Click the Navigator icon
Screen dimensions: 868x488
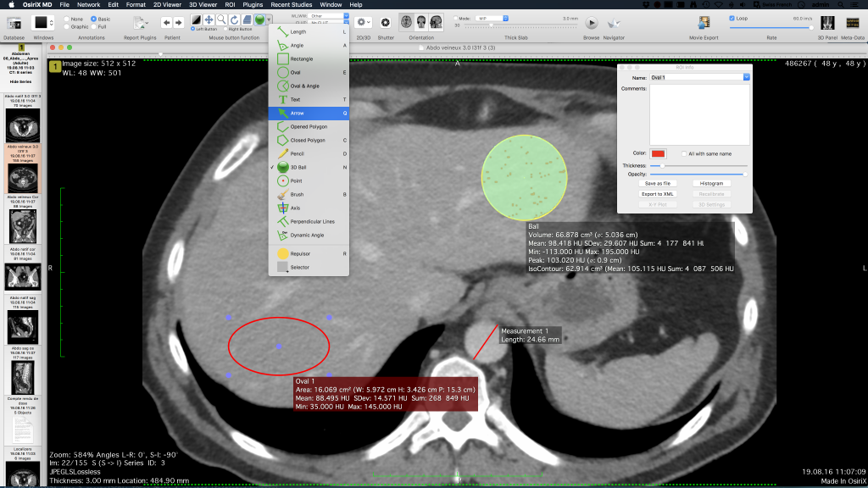614,22
